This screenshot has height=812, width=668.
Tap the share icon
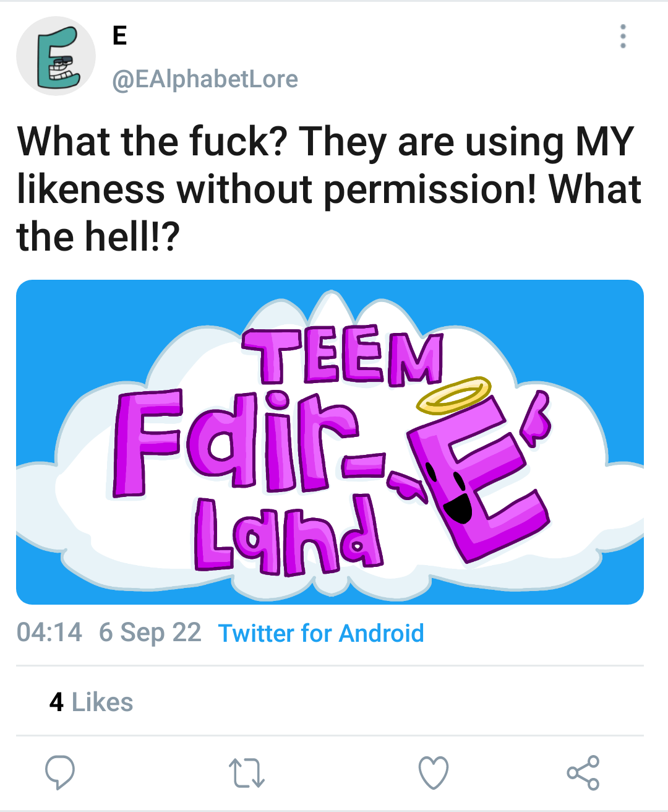583,772
